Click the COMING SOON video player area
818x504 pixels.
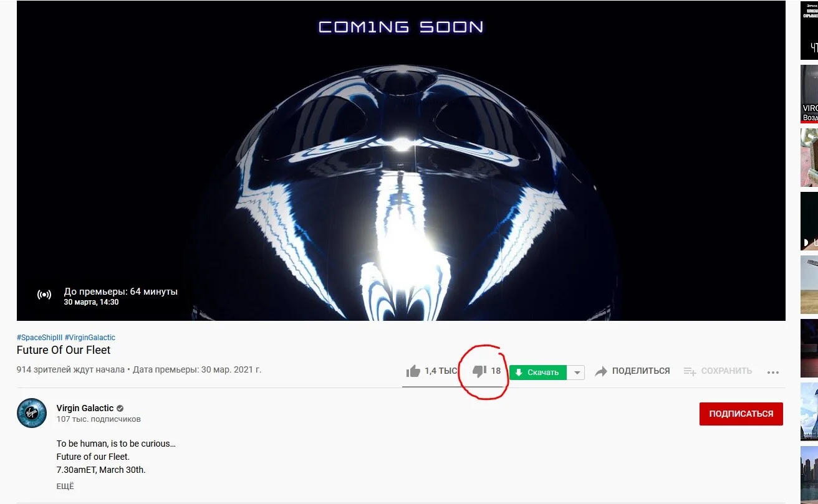click(x=401, y=161)
